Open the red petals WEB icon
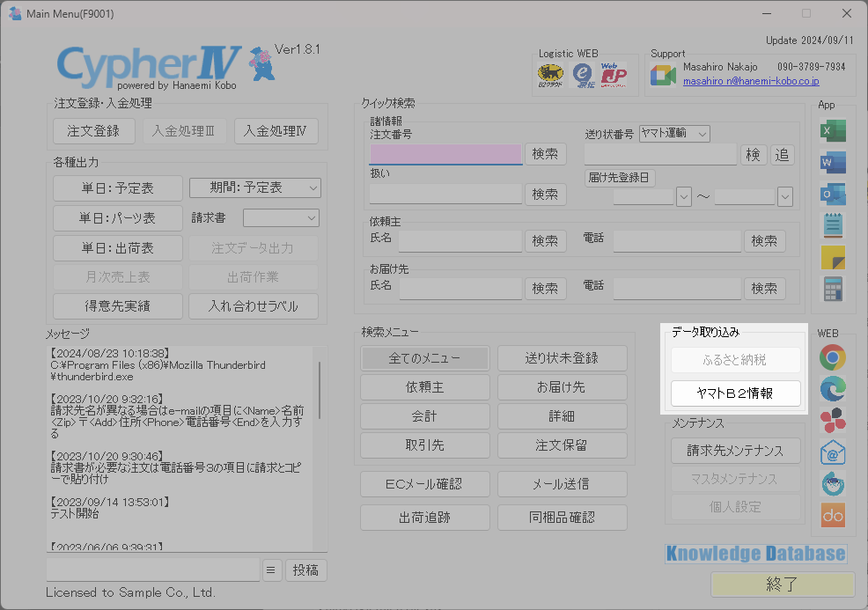This screenshot has height=610, width=868. (x=833, y=420)
